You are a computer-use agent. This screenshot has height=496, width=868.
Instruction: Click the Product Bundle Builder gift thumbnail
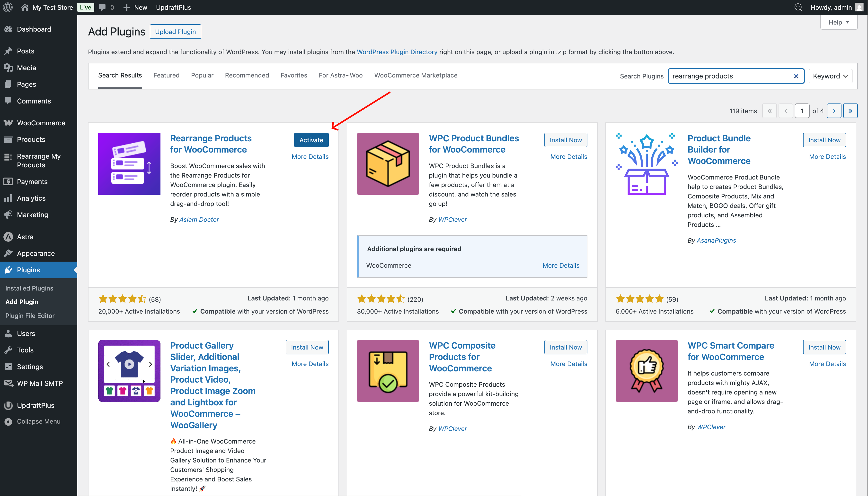click(x=647, y=163)
